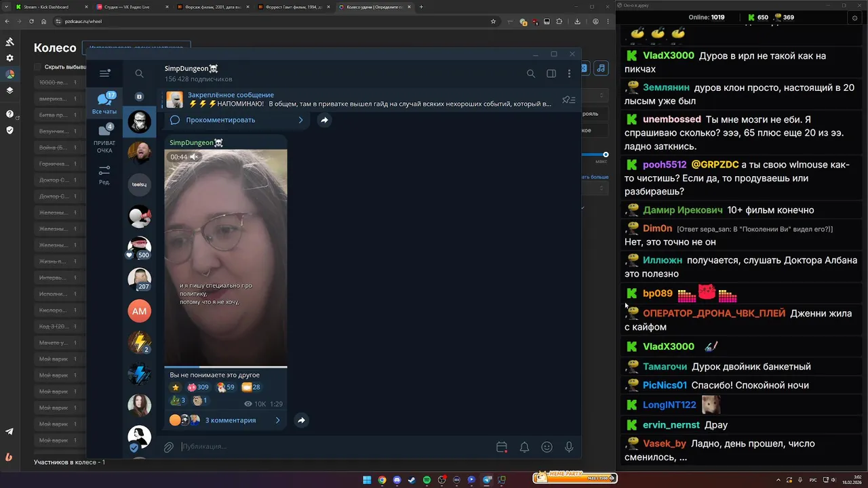Attach a file with the paperclip
This screenshot has width=868, height=488.
point(169,447)
